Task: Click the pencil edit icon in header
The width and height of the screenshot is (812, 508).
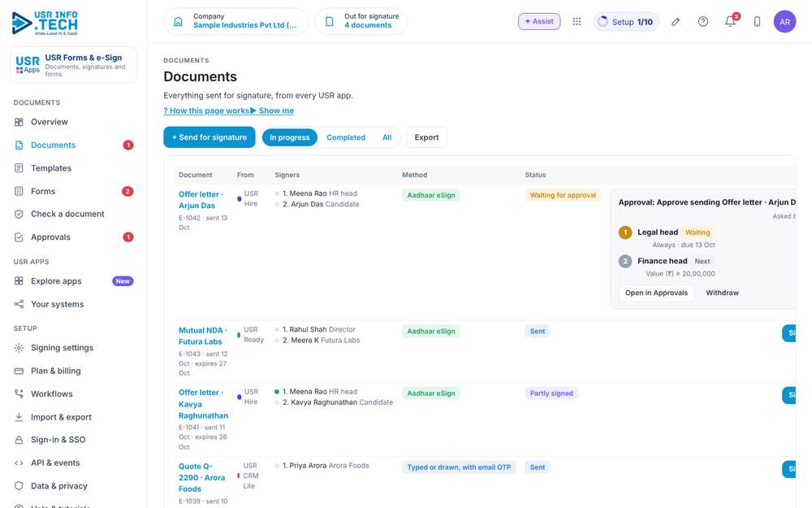Action: [x=676, y=21]
